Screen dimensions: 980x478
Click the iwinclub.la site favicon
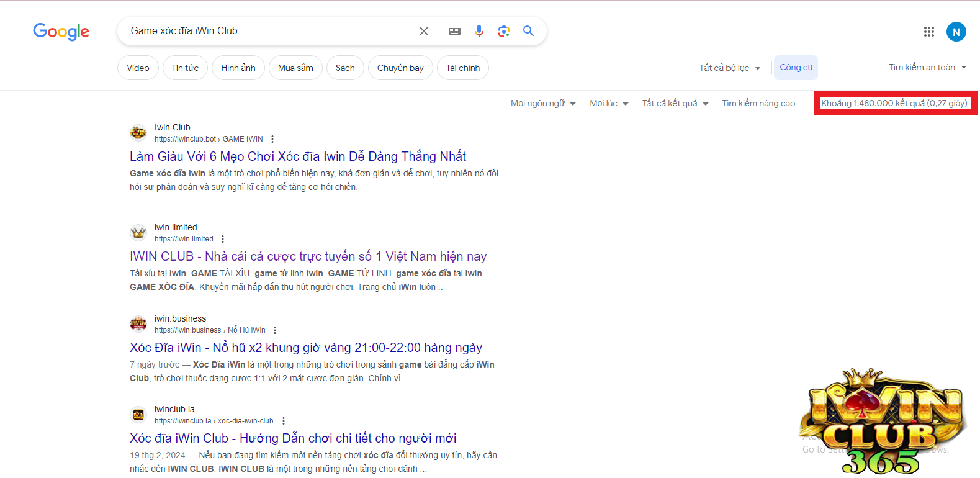(138, 415)
